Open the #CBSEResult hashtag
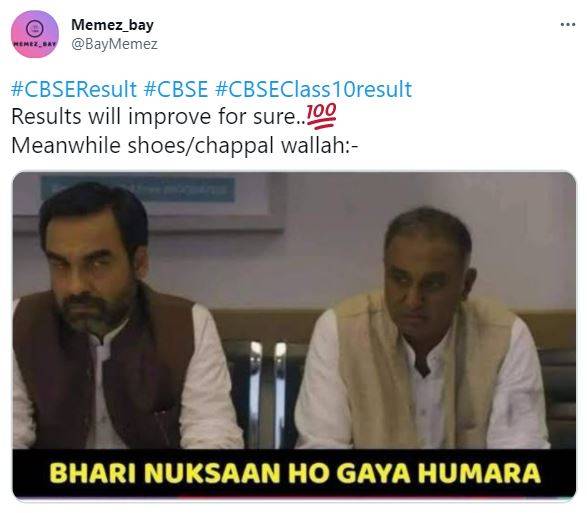This screenshot has height=513, width=587. [74, 89]
